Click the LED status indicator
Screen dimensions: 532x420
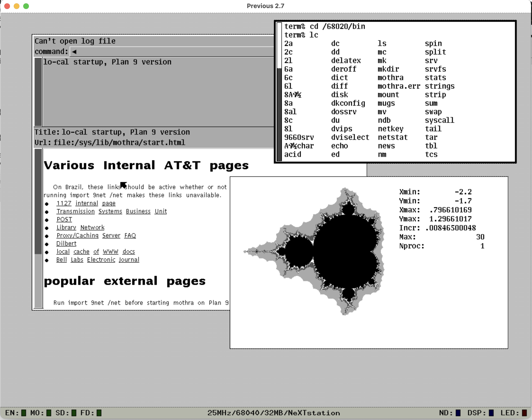524,413
